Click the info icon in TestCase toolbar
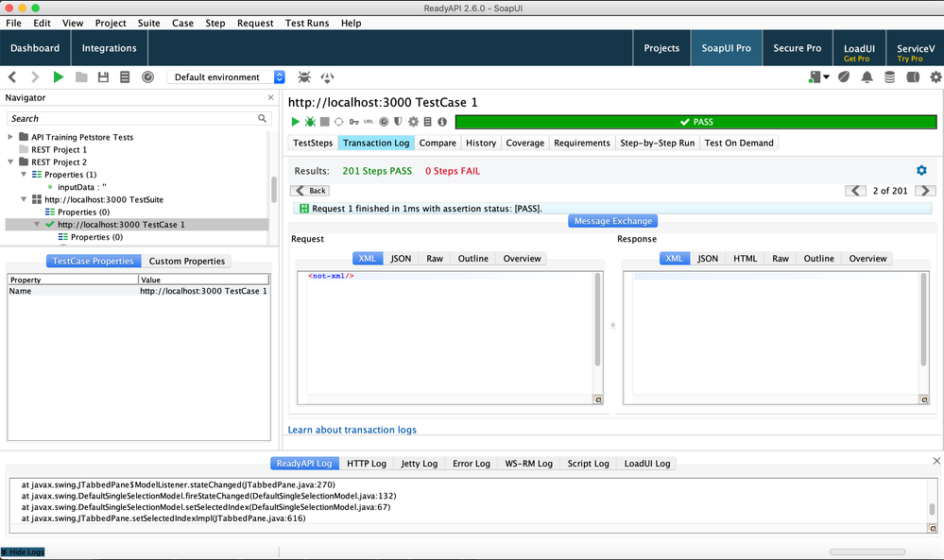The image size is (944, 560). pyautogui.click(x=442, y=122)
